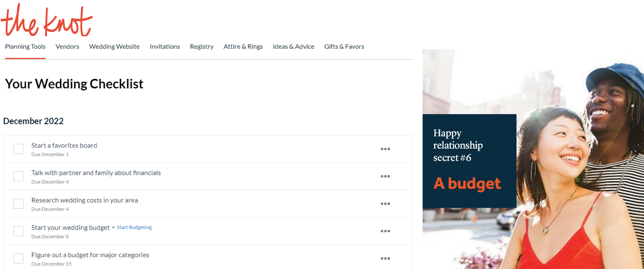Open options menu for Talk with partner task

(x=385, y=176)
